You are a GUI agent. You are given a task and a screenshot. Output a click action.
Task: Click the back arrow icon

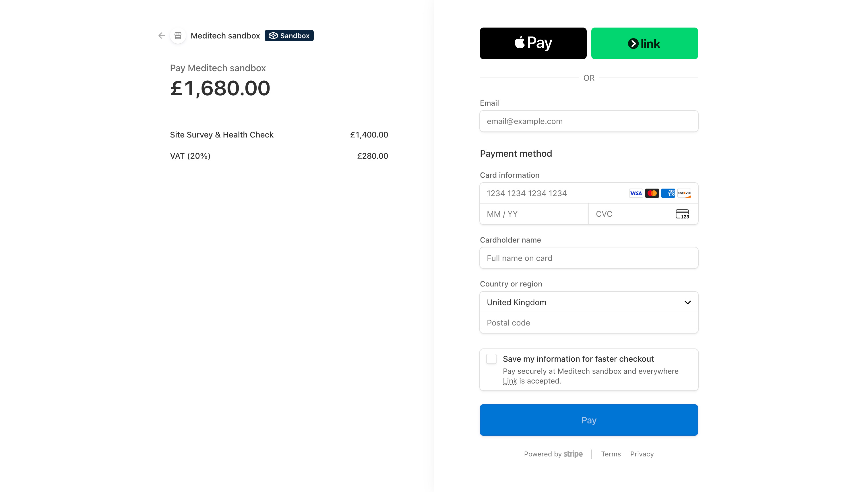[x=162, y=36]
